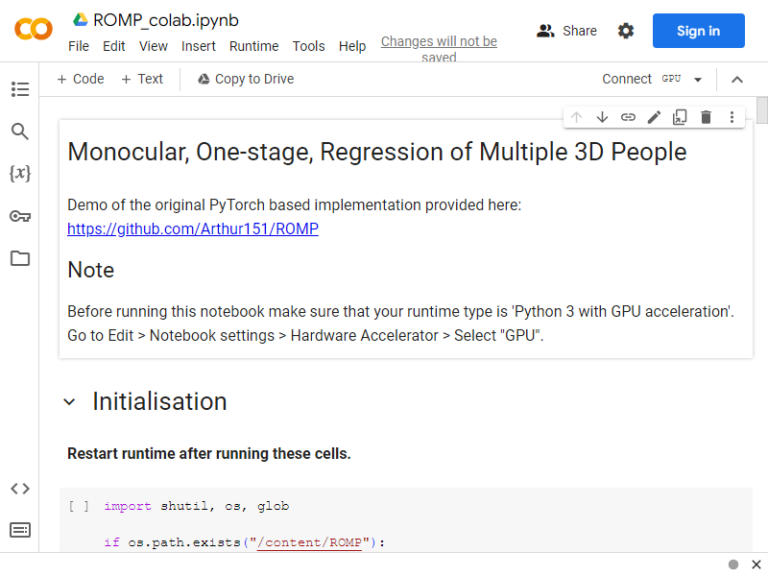Click the grey status circle indicator
This screenshot has height=576, width=768.
pos(733,564)
